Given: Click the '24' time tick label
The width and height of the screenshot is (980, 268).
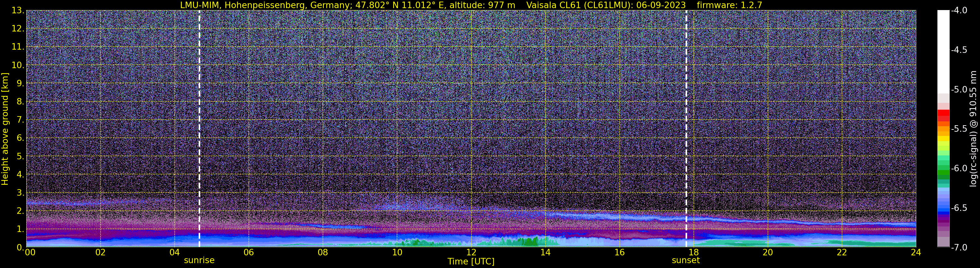Looking at the screenshot, I should click(x=916, y=252).
